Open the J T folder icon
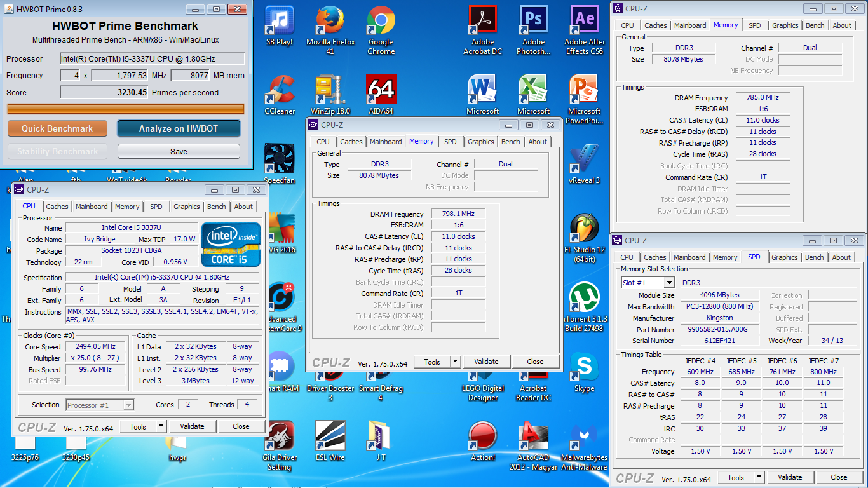868x488 pixels. click(x=381, y=440)
